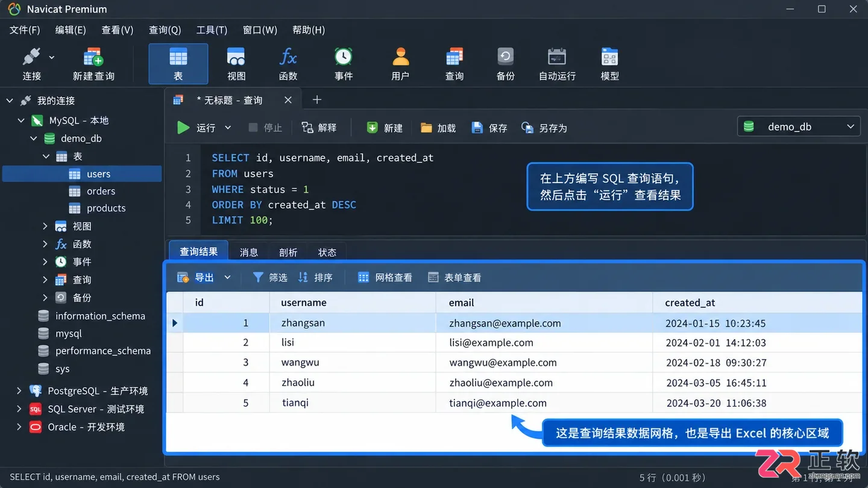Screen dimensions: 868x488
Task: Click the lisi@example.com cell
Action: pos(544,343)
